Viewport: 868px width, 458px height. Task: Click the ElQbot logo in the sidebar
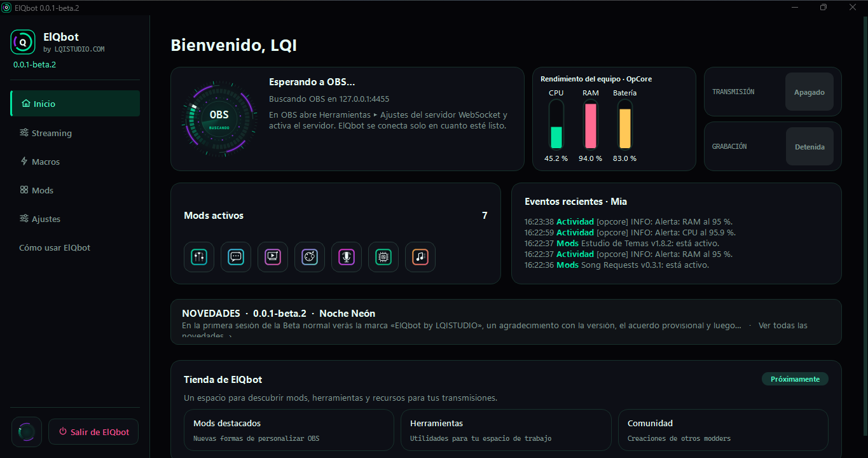23,42
